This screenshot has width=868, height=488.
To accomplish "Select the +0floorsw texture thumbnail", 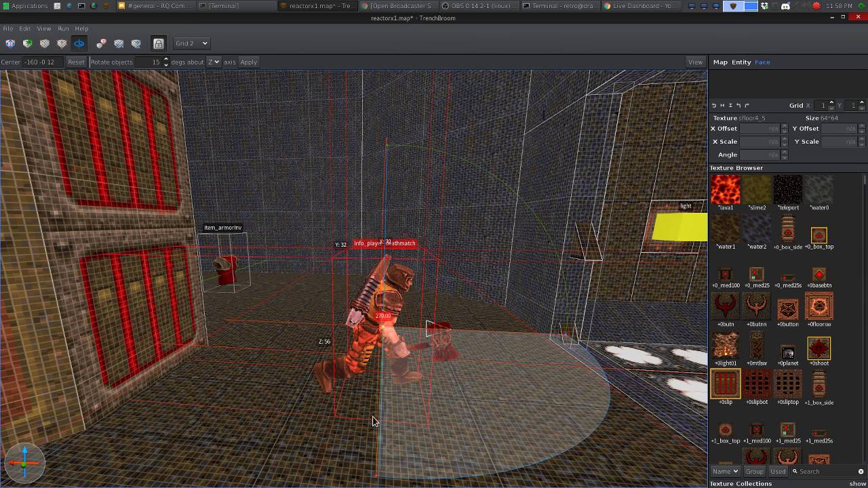I will click(x=819, y=306).
